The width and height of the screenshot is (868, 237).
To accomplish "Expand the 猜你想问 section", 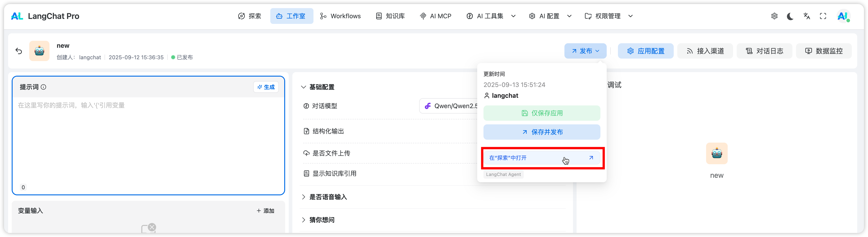I will pos(304,220).
